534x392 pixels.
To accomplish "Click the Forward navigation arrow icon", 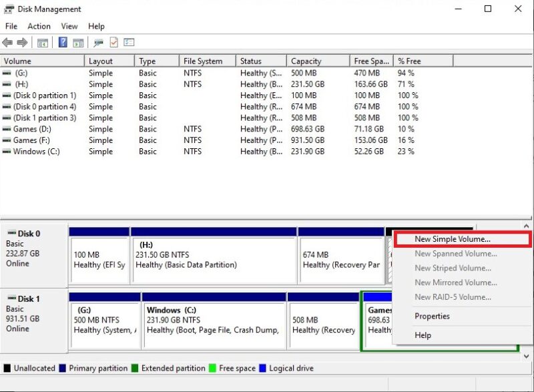I will (22, 42).
